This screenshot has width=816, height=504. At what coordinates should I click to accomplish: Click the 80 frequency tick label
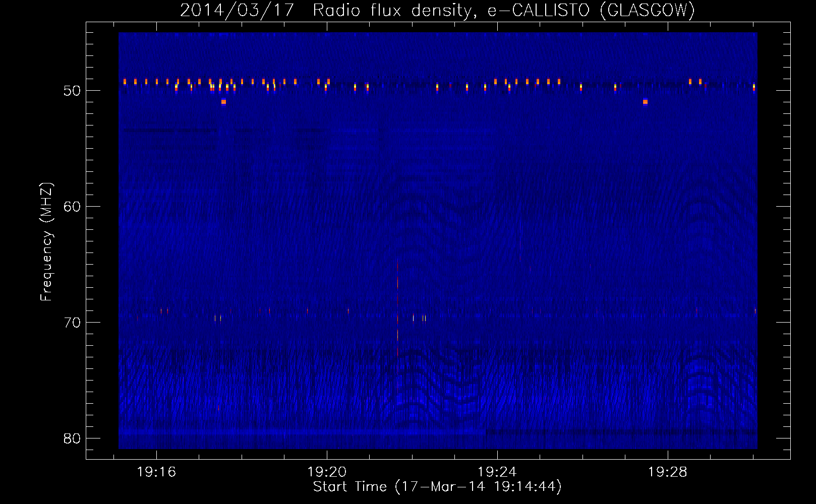pyautogui.click(x=72, y=438)
